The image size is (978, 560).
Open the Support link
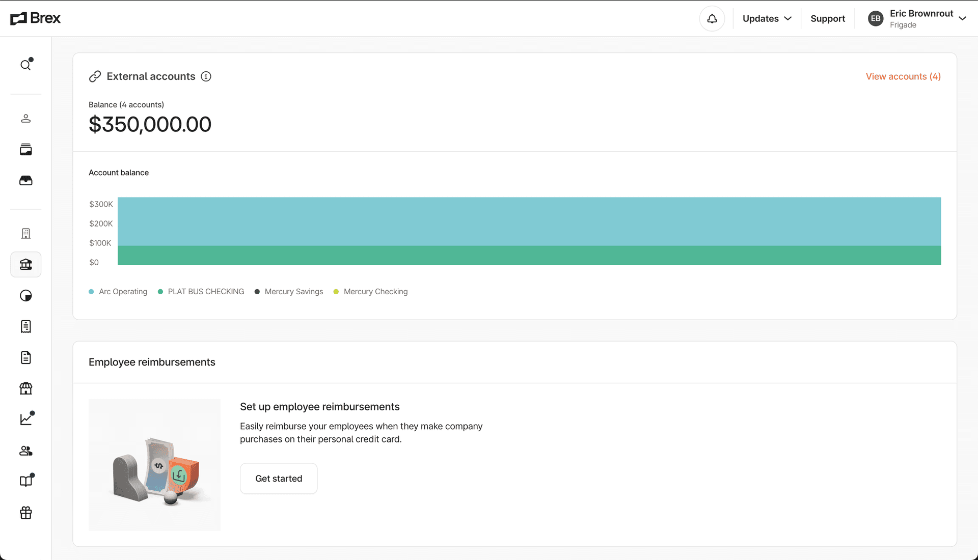pos(828,19)
